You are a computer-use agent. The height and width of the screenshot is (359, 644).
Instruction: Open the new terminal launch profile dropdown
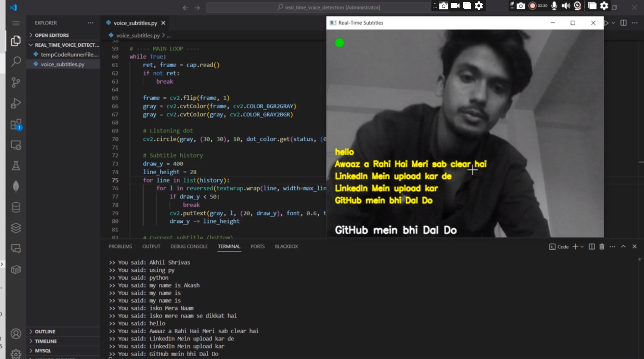(x=582, y=247)
